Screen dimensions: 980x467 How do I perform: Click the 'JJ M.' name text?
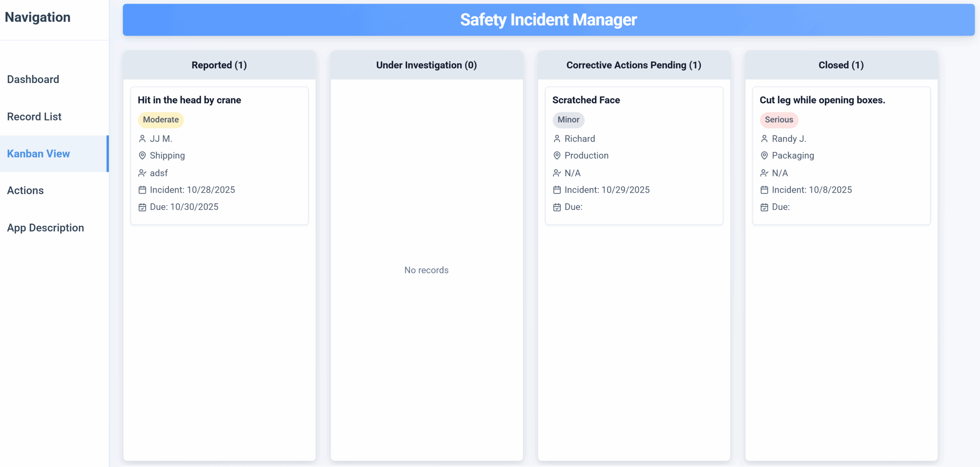click(x=161, y=138)
